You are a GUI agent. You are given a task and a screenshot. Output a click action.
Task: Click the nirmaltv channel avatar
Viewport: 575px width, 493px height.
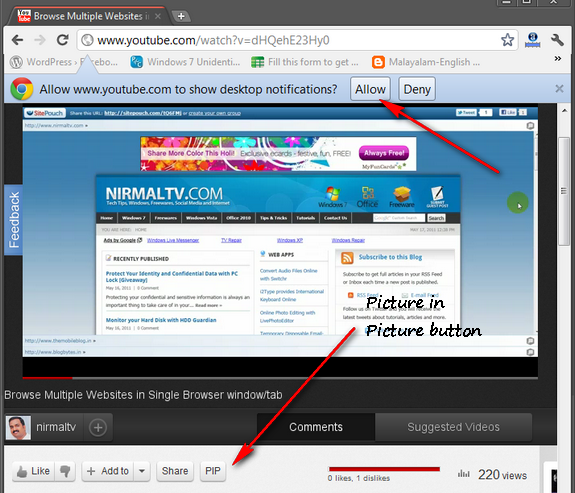(x=18, y=427)
